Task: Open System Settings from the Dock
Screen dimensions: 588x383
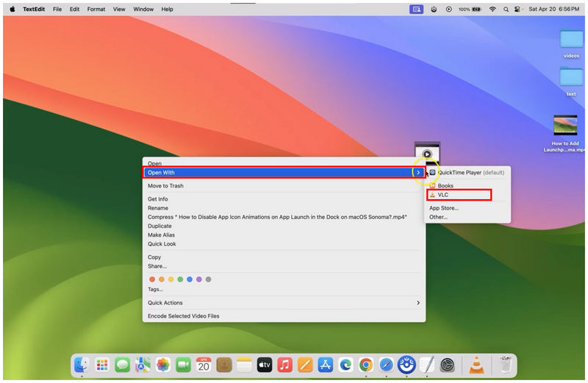Action: click(447, 365)
